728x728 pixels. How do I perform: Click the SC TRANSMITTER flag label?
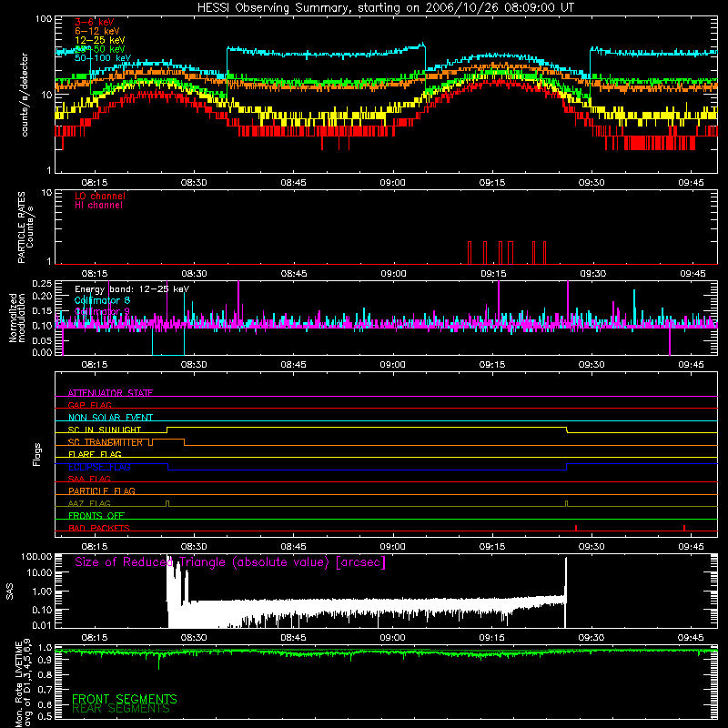106,442
